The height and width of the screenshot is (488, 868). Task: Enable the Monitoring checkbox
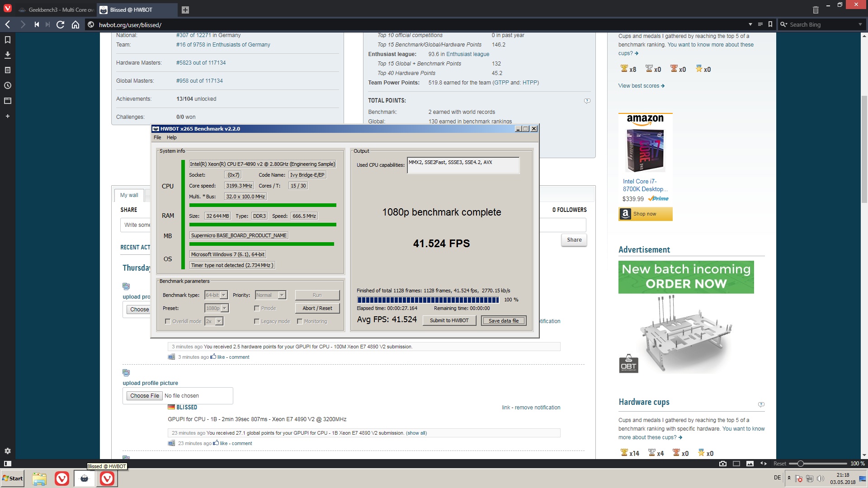pyautogui.click(x=300, y=321)
